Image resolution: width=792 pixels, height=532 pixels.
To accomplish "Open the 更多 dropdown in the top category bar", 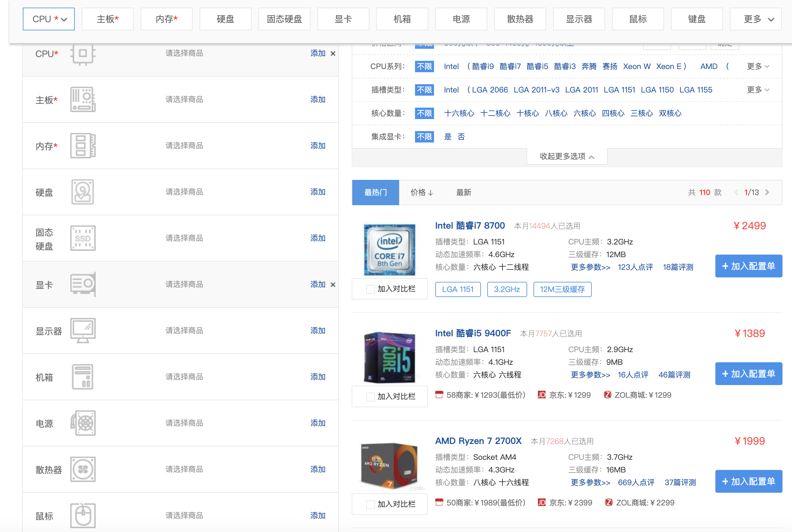I will (756, 19).
